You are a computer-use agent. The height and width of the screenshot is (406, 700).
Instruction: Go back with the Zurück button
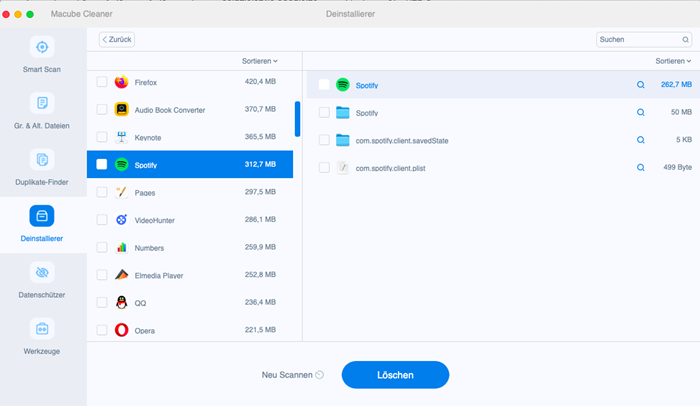[x=117, y=40]
